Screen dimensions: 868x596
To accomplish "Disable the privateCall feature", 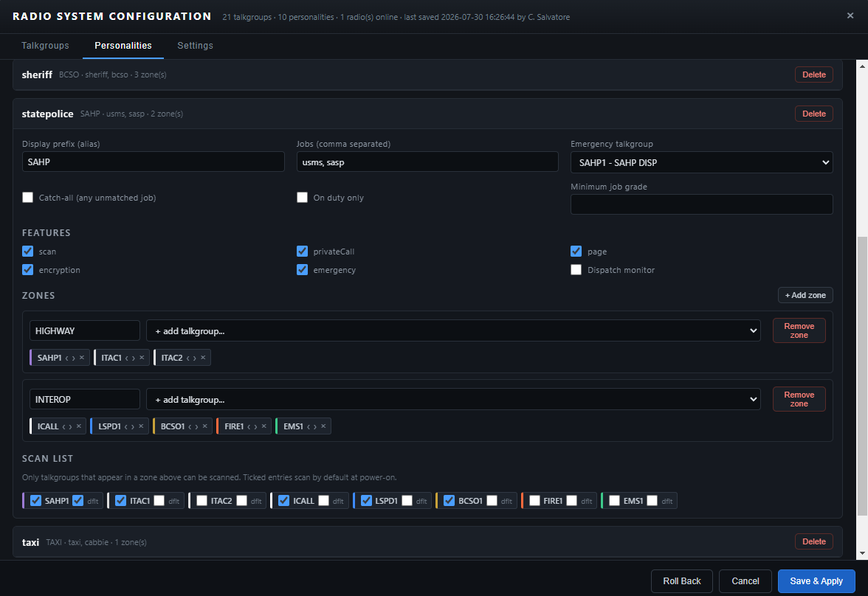I will 303,252.
